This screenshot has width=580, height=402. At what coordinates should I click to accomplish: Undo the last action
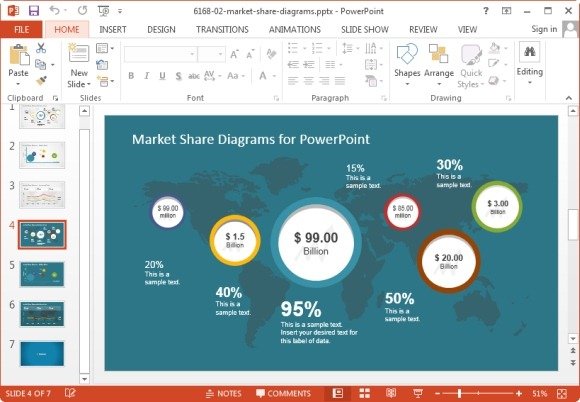tap(54, 11)
